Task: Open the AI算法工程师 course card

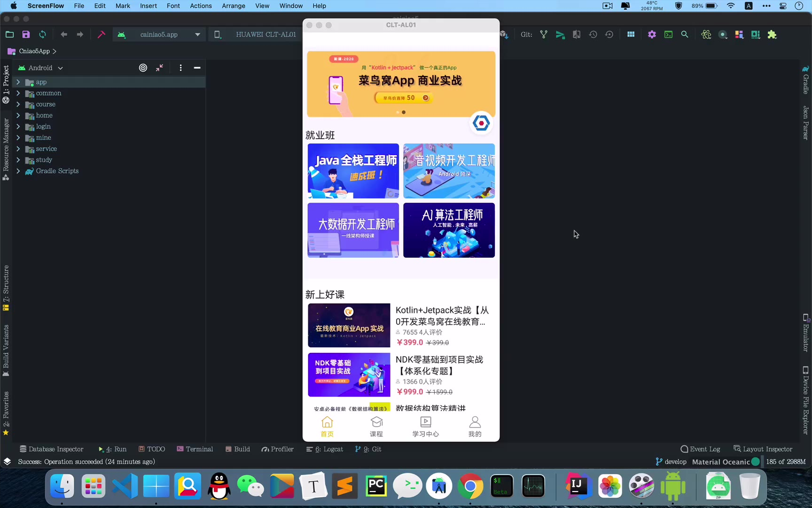Action: [x=449, y=230]
